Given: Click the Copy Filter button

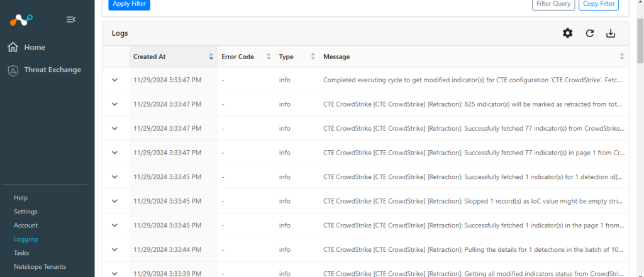Looking at the screenshot, I should pyautogui.click(x=599, y=4).
